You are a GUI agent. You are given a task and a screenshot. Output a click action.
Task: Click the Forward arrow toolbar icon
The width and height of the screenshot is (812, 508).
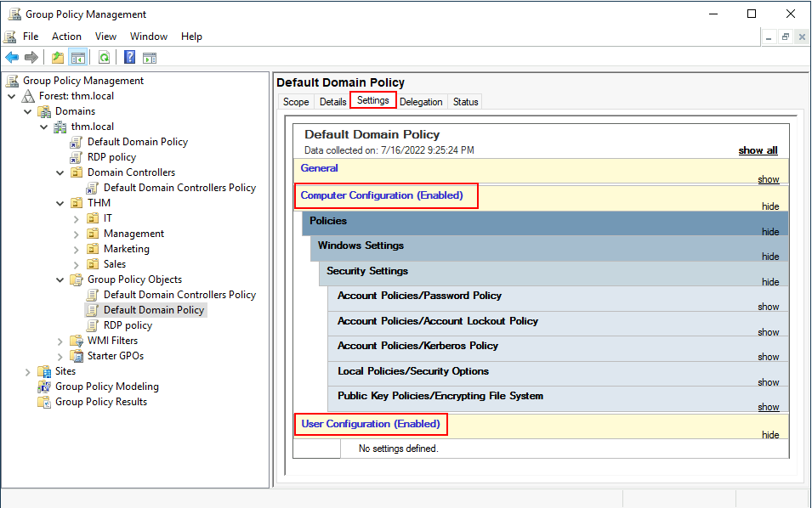coord(31,58)
